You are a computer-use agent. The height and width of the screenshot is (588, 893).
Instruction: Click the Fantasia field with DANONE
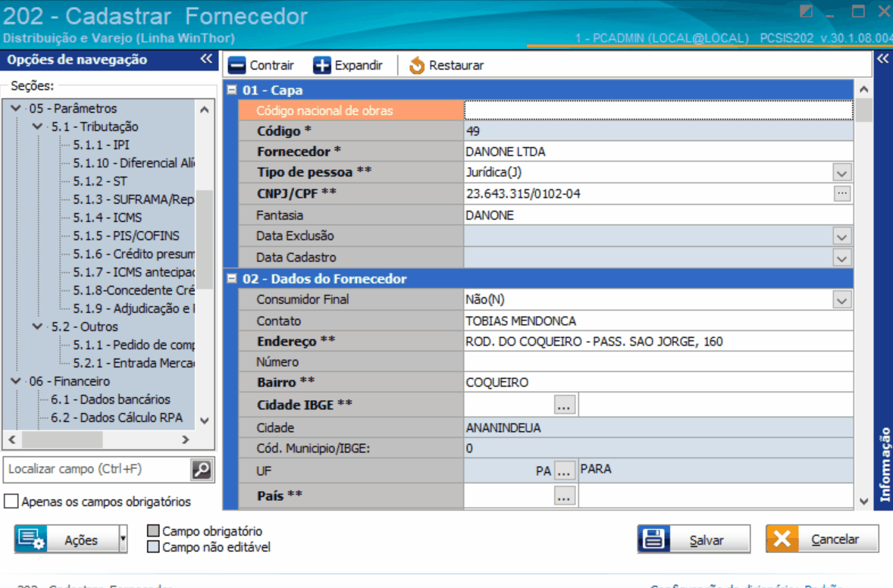point(658,216)
